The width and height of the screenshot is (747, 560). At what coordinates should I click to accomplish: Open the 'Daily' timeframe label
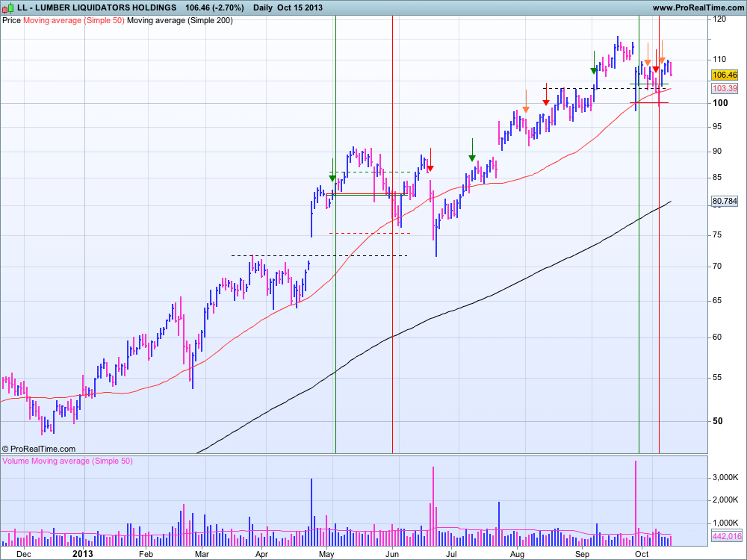click(263, 7)
